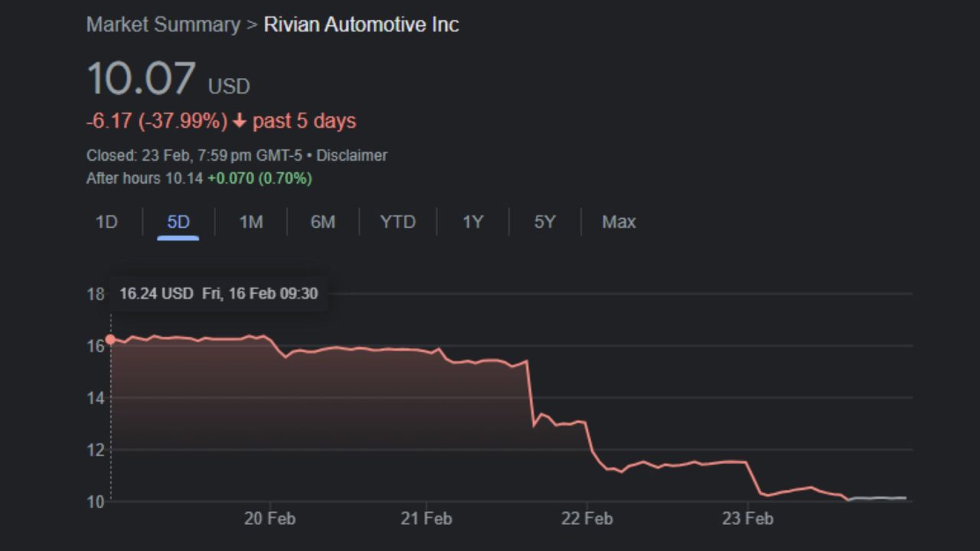This screenshot has width=980, height=551.
Task: Click the highlighted data point marker on chart
Action: (111, 339)
